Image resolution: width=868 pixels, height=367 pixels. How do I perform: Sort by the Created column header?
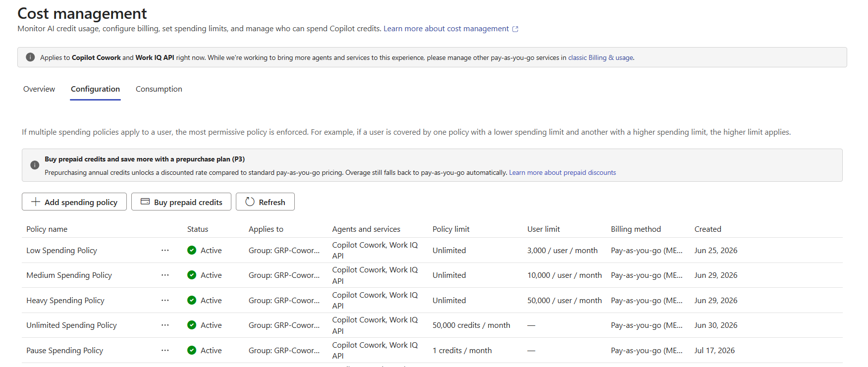point(707,229)
